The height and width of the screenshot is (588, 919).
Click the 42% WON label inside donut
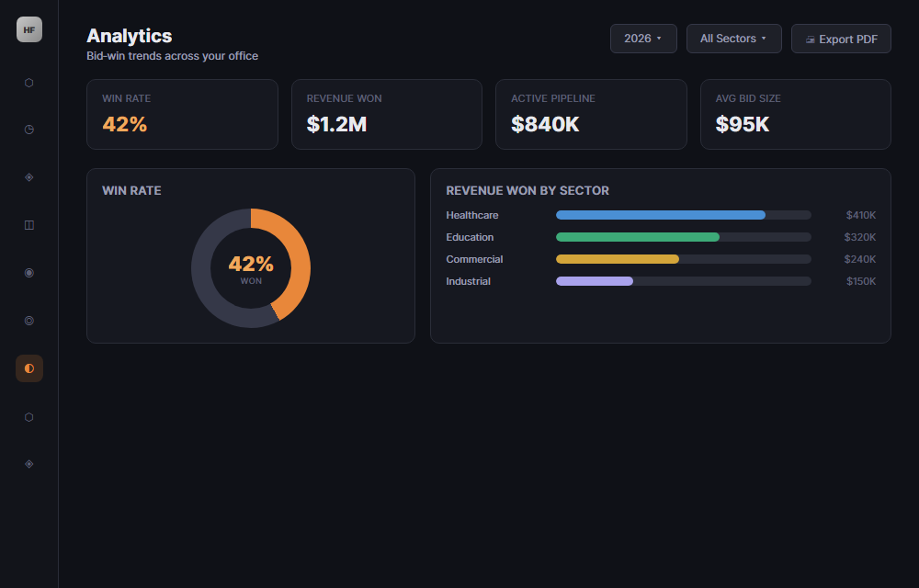pyautogui.click(x=251, y=269)
